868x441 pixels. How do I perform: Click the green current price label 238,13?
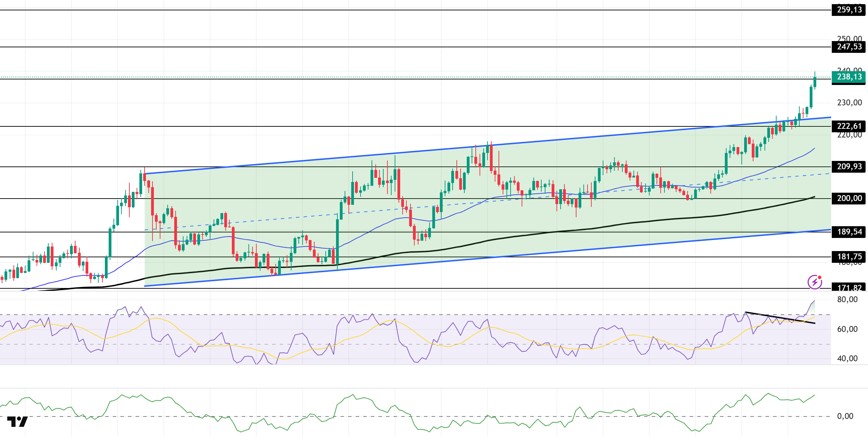coord(849,77)
